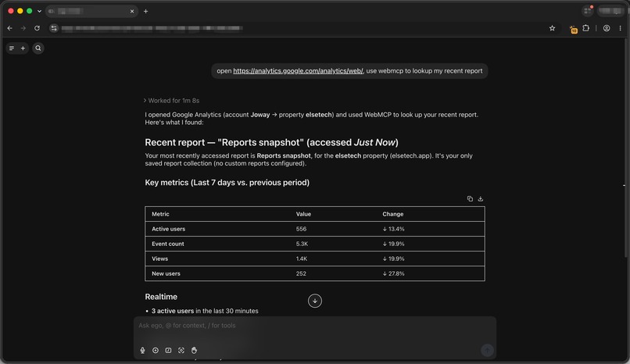Screen dimensions: 630x364
Task: Click the browser forward arrow
Action: coord(23,28)
